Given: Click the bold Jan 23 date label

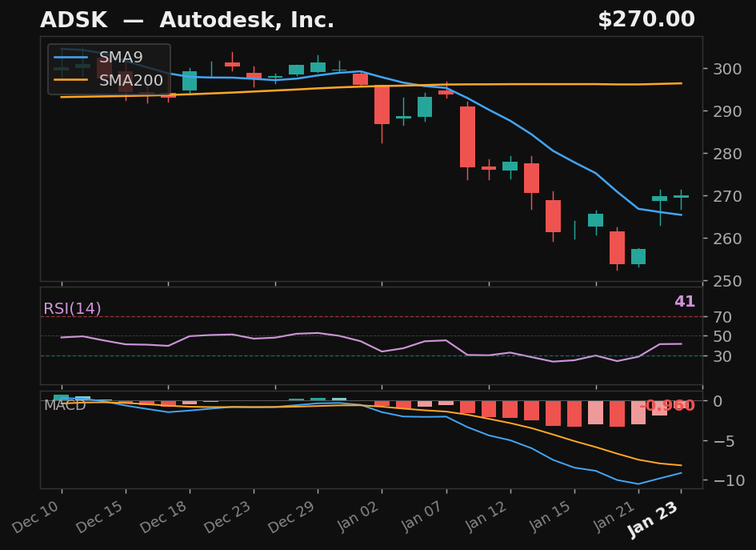Looking at the screenshot, I should click(x=654, y=519).
